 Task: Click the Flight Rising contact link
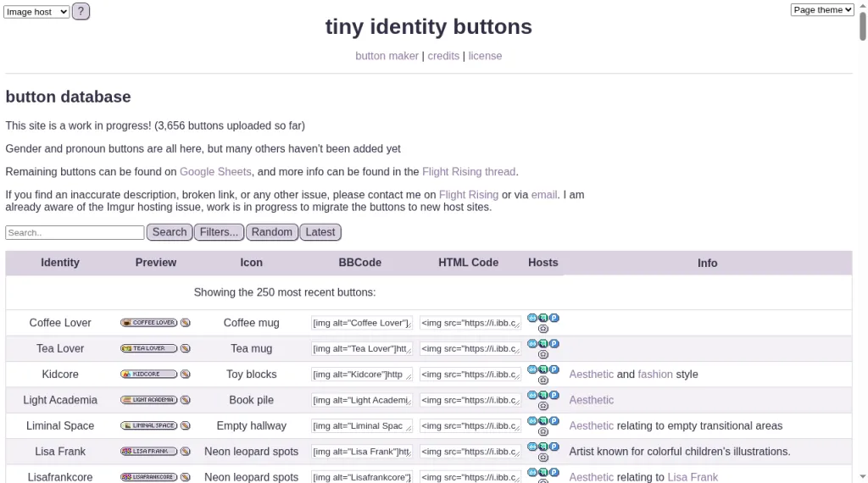[x=468, y=195]
